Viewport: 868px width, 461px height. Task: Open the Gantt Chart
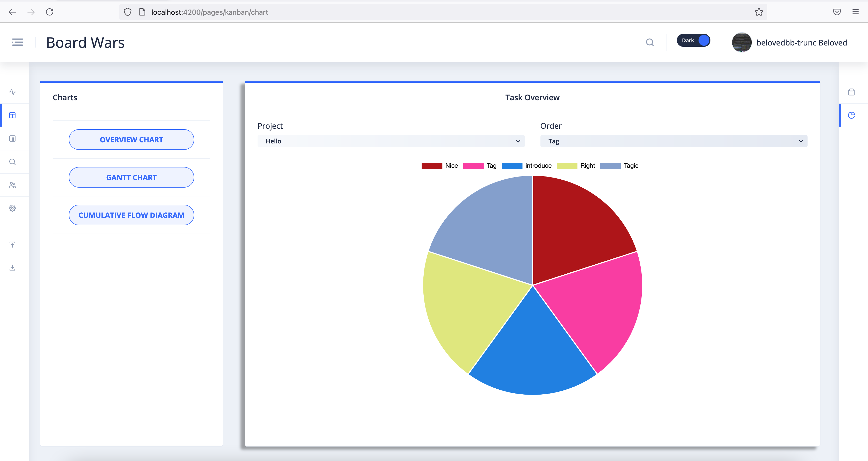point(131,177)
